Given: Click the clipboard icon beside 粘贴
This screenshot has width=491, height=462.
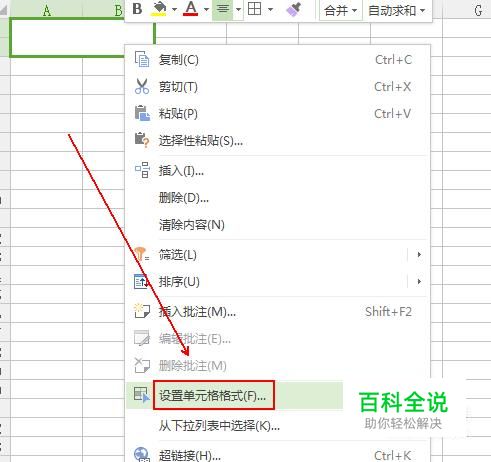Looking at the screenshot, I should coord(142,113).
